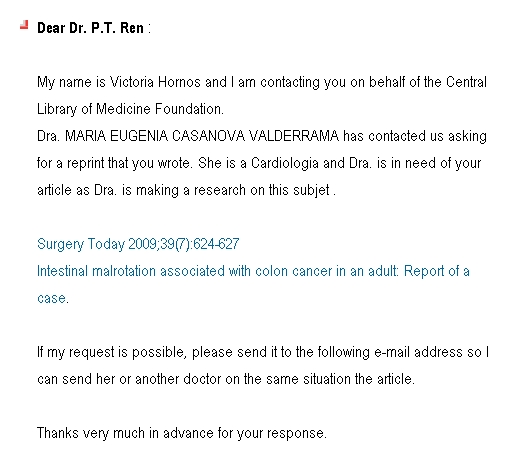
Task: Click the name 'Victoria Hornos' in the first line
Action: (x=155, y=82)
